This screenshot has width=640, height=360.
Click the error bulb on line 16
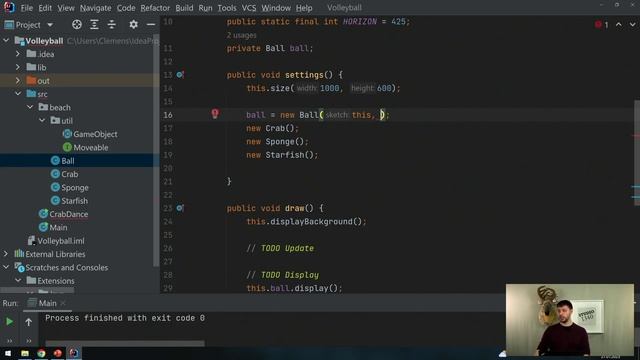(x=215, y=113)
